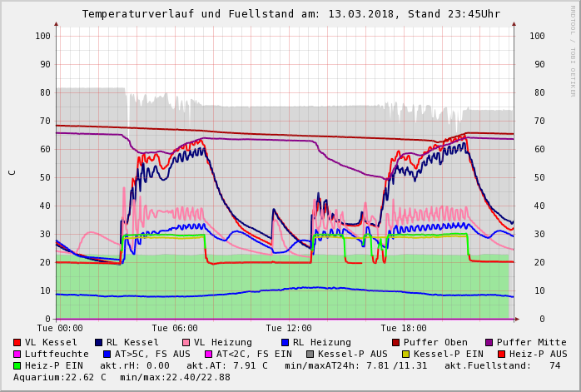
Task: Click the 'Tue 12:00' time axis label
Action: 289,329
